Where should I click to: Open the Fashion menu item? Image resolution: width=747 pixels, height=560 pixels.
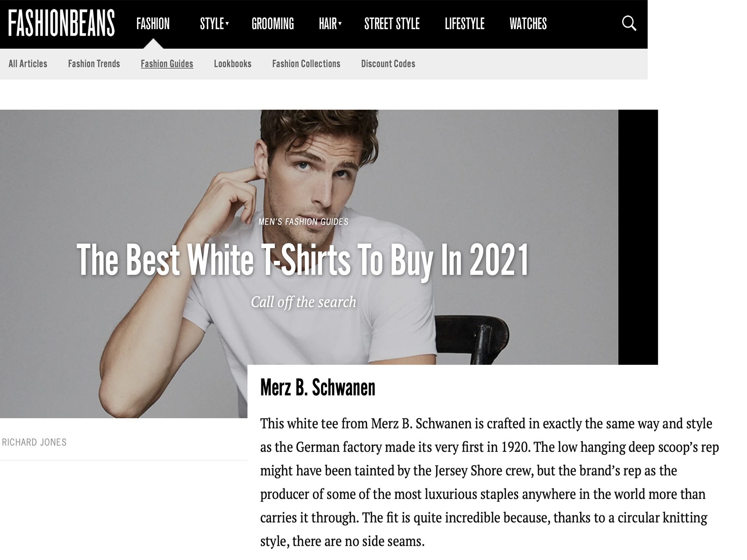click(153, 24)
